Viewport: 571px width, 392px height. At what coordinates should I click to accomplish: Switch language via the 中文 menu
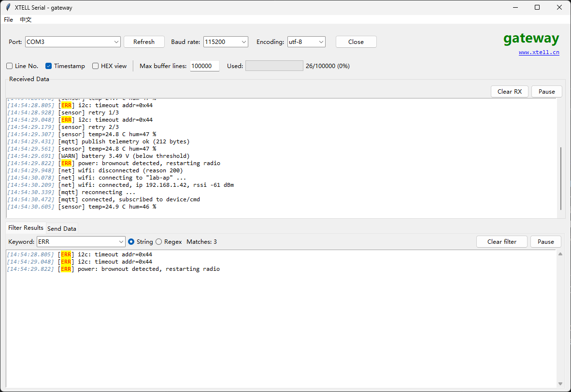coord(26,20)
